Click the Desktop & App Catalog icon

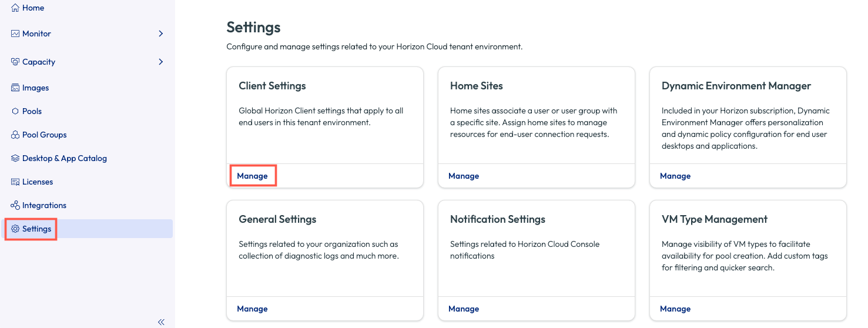tap(15, 159)
